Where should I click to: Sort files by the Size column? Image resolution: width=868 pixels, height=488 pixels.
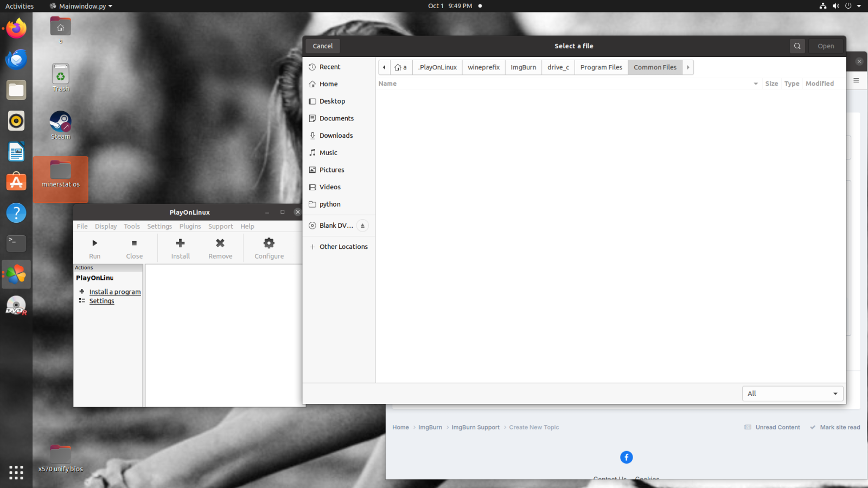(x=771, y=84)
